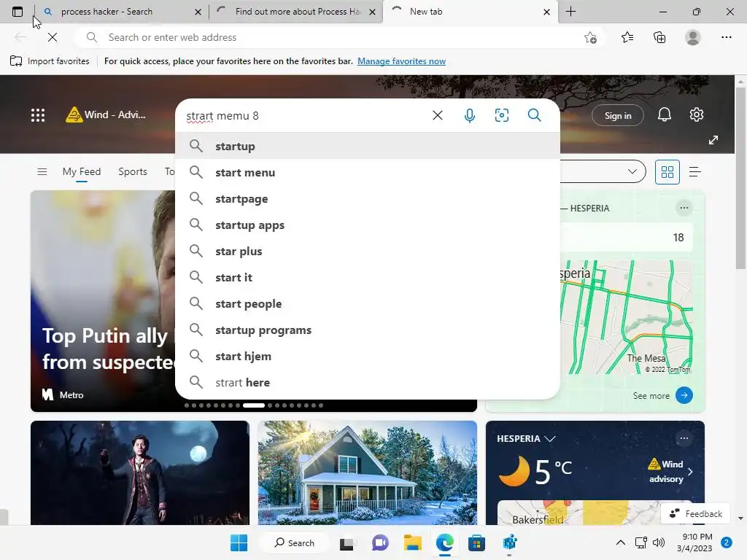The image size is (747, 560).
Task: Open Wind advisory details chevron
Action: 690,472
